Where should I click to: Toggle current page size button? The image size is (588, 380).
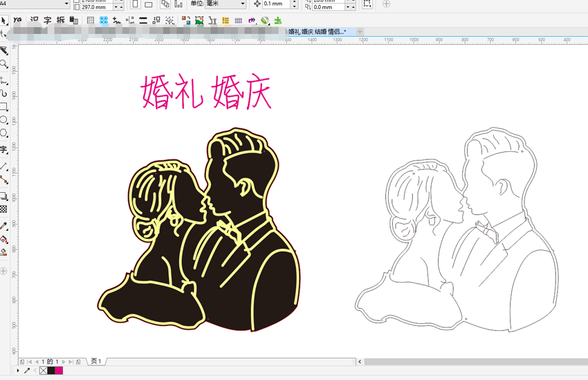[178, 4]
